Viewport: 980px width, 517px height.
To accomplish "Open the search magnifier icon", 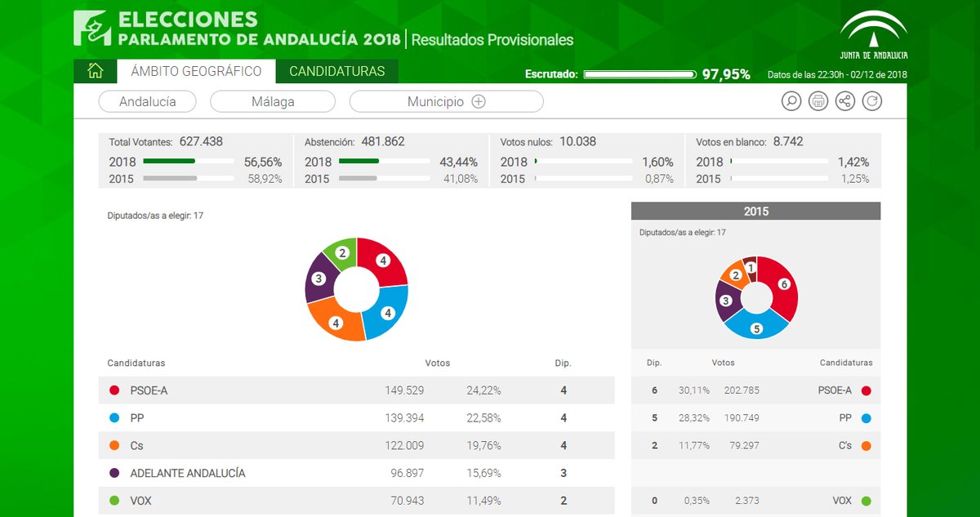I will tap(791, 101).
